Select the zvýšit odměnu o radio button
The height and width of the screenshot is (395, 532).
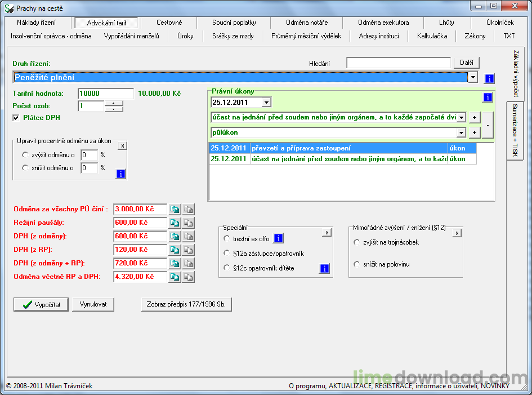(25, 154)
